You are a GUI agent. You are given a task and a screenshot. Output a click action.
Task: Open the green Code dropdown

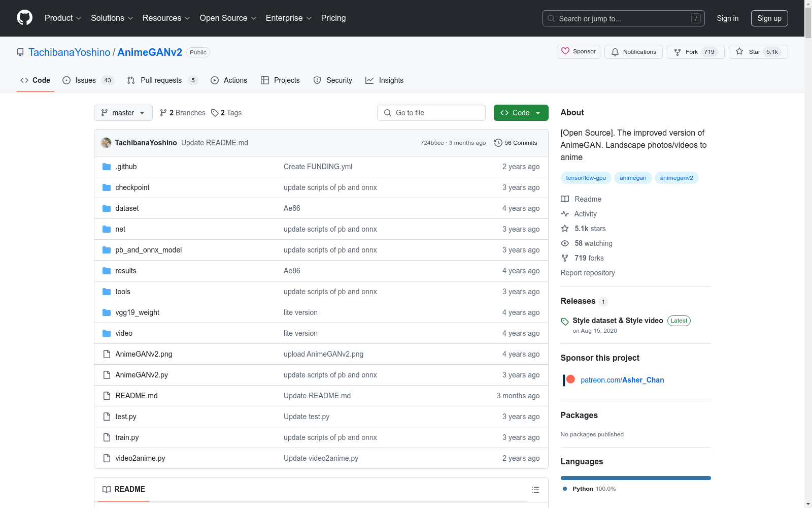pyautogui.click(x=521, y=113)
